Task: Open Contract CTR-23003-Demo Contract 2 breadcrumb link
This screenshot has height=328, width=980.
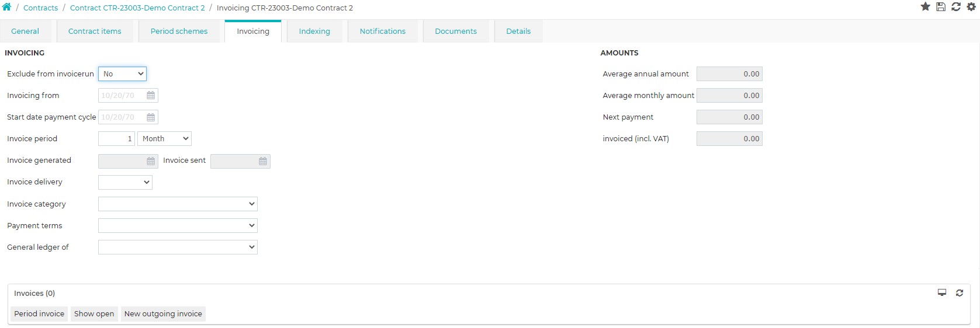Action: coord(137,8)
